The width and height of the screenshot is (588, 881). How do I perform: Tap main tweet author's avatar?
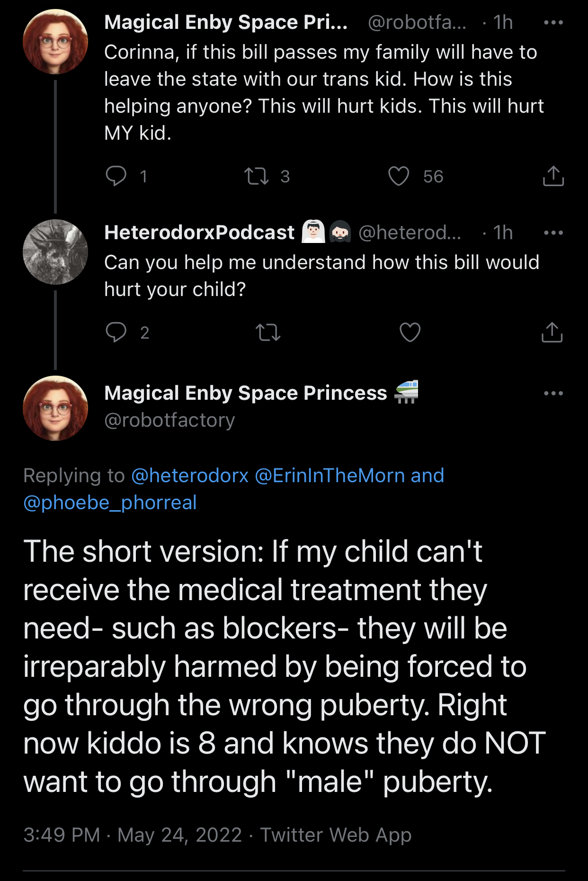pyautogui.click(x=55, y=408)
